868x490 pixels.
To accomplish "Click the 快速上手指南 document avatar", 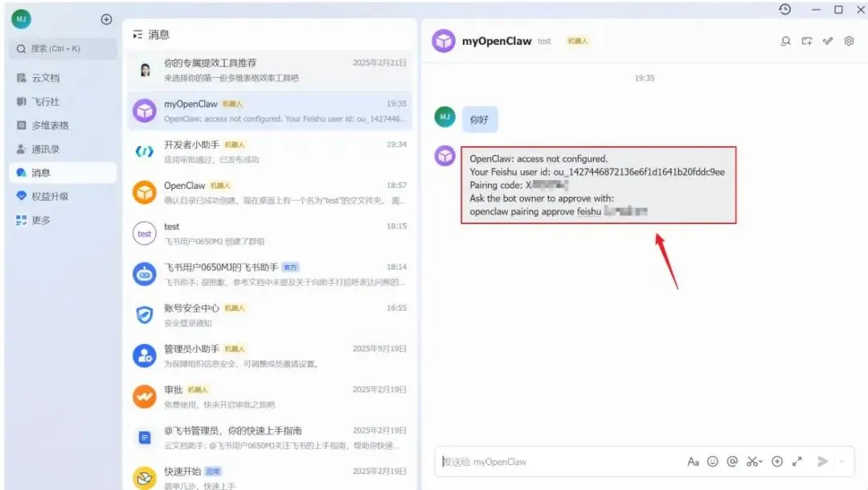I will (x=145, y=438).
